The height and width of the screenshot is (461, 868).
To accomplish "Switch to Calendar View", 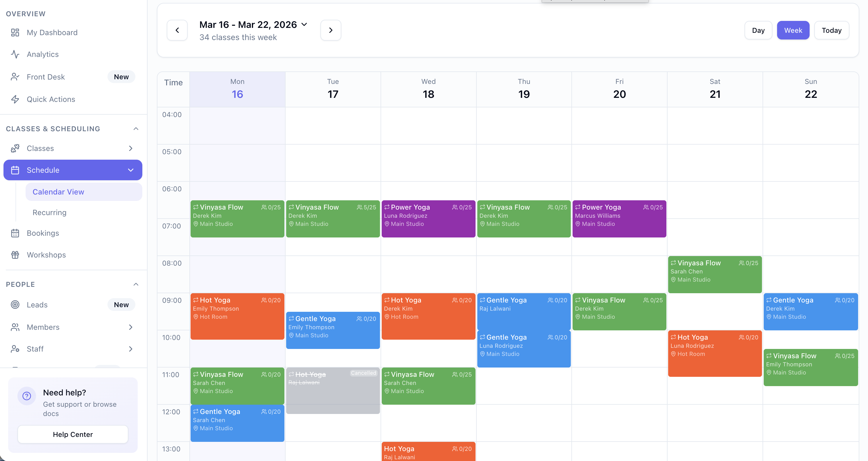I will click(x=58, y=192).
